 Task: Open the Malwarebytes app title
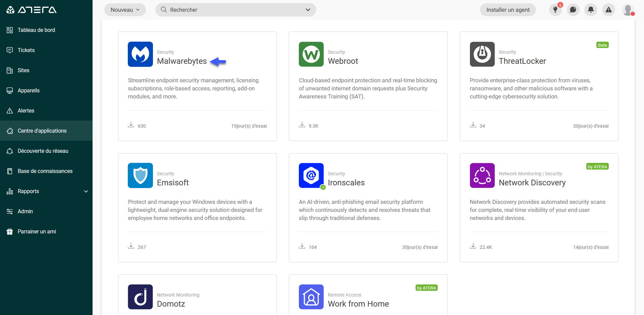[x=182, y=61]
